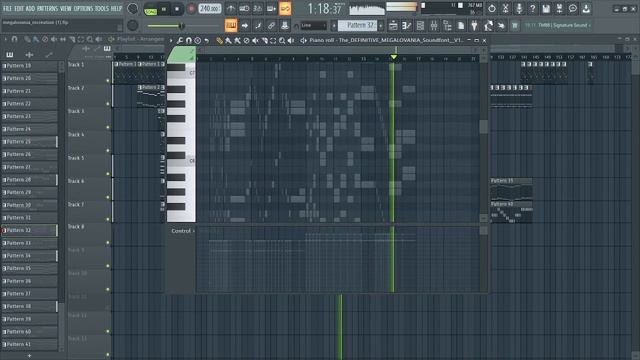This screenshot has height=360, width=640.
Task: Open the FILE menu
Action: (8, 8)
